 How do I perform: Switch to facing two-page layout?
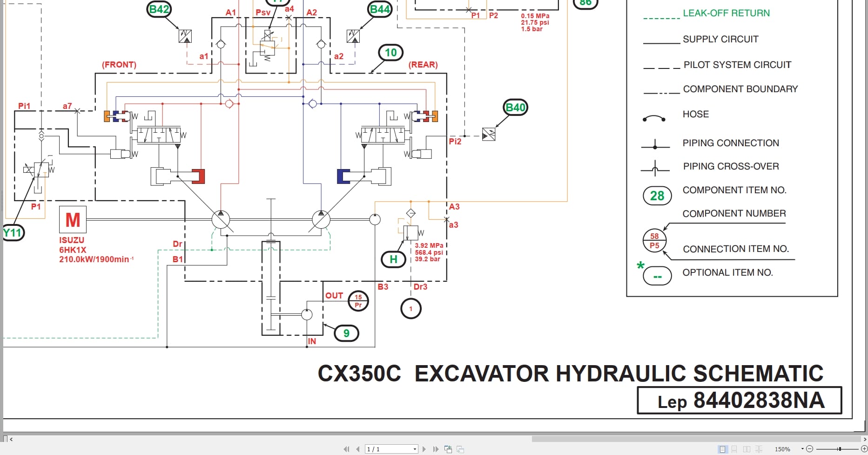[x=747, y=448]
